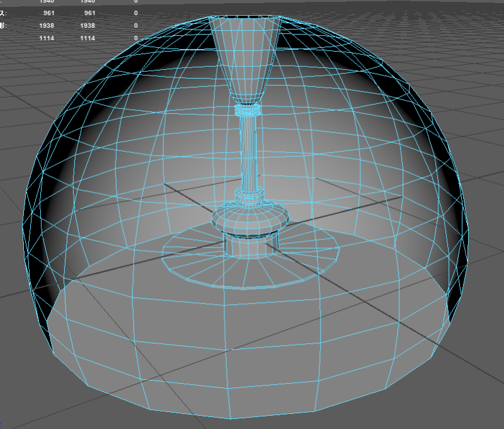Click the 0 value in the 961 row

click(x=136, y=13)
